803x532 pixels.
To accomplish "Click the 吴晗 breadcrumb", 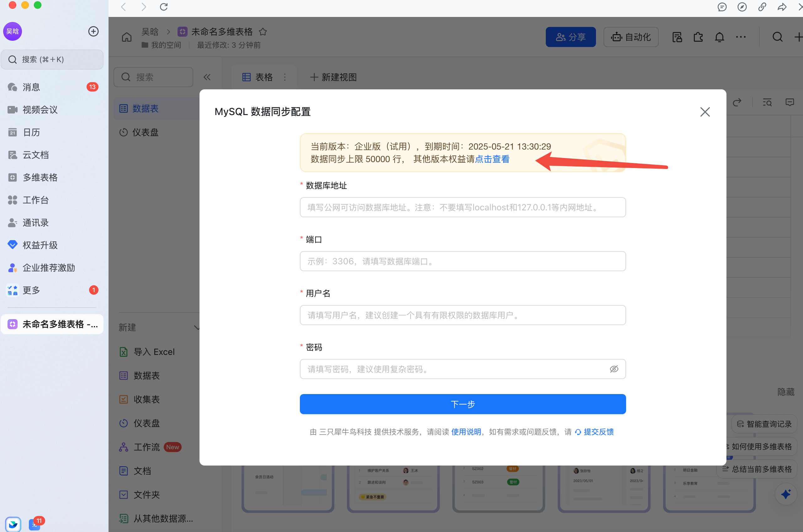I will pos(150,32).
